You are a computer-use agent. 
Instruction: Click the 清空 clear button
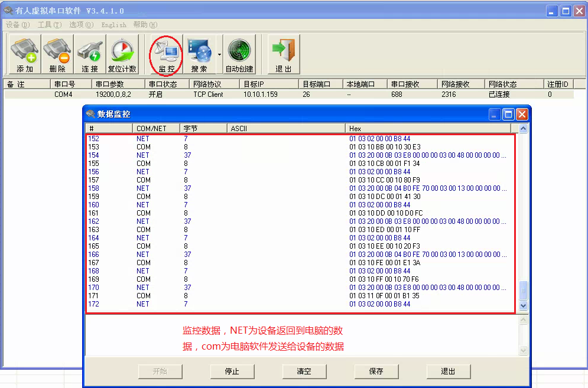coord(304,371)
